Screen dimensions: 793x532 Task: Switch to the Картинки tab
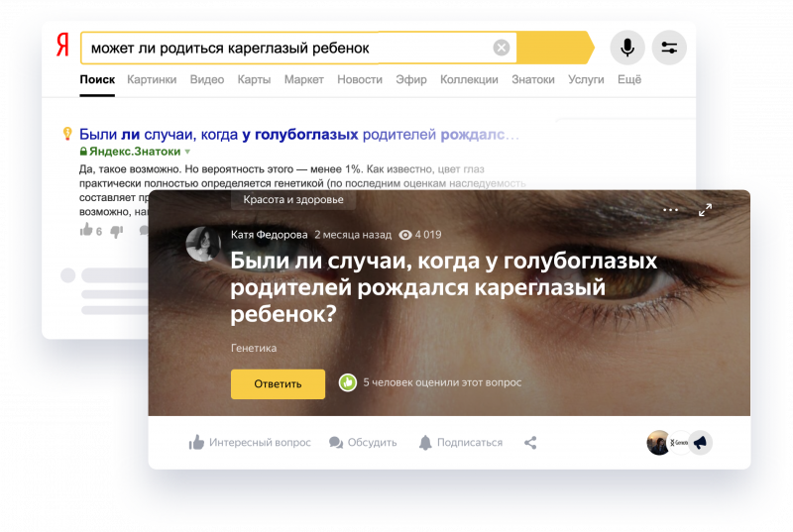point(152,79)
